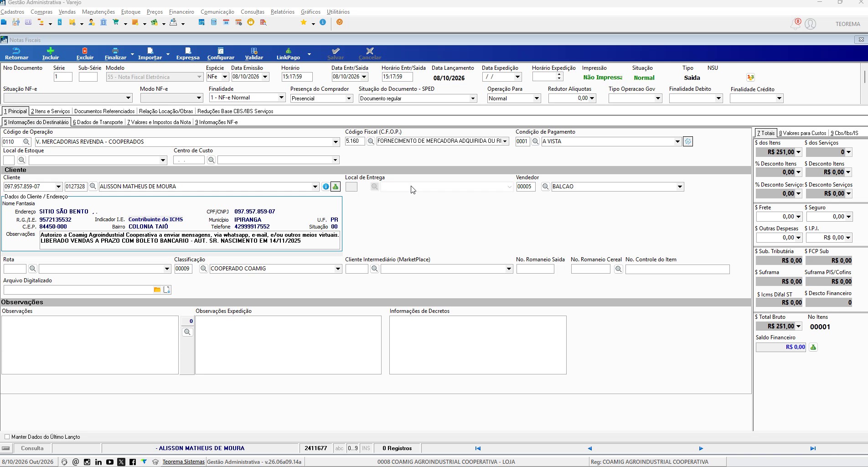Click the YouTube icon in status bar

tap(110, 462)
